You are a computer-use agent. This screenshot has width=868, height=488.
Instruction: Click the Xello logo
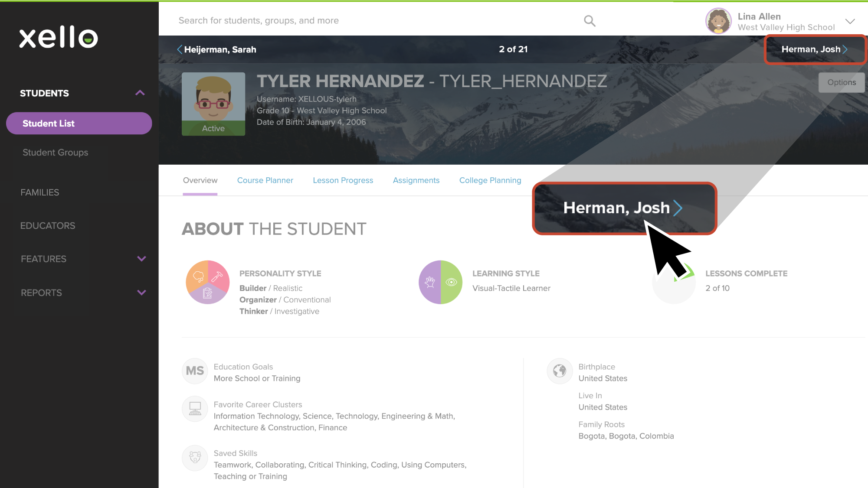(59, 37)
